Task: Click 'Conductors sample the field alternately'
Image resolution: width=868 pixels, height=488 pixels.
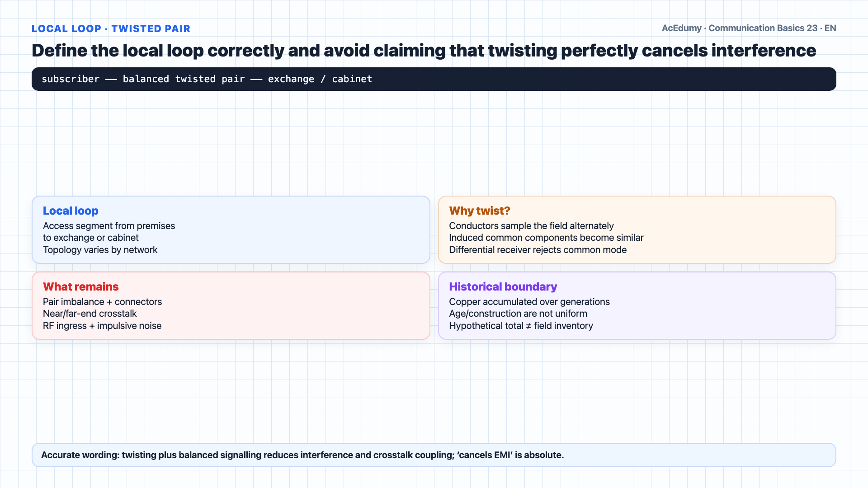Action: (x=531, y=226)
